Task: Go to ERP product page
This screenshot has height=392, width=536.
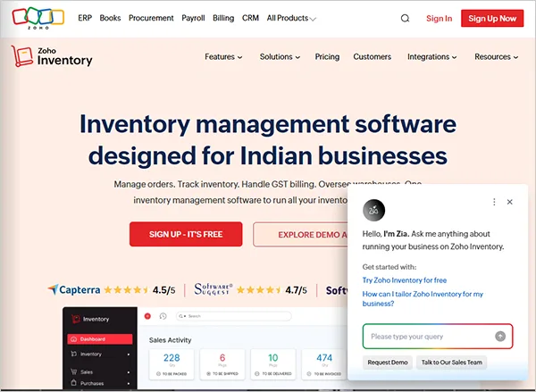Action: pyautogui.click(x=85, y=18)
